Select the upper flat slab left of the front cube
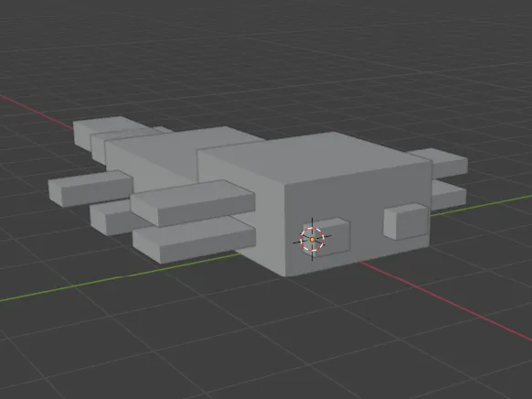 tap(192, 203)
